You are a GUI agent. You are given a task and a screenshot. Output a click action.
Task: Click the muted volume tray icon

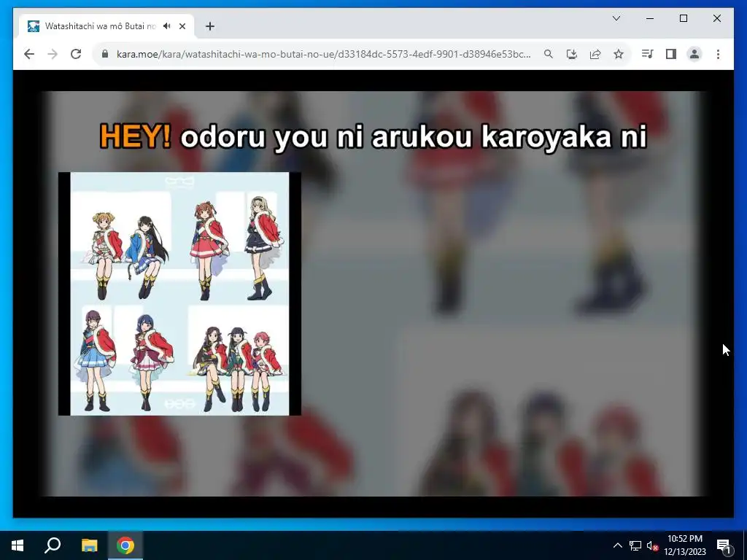pyautogui.click(x=652, y=545)
